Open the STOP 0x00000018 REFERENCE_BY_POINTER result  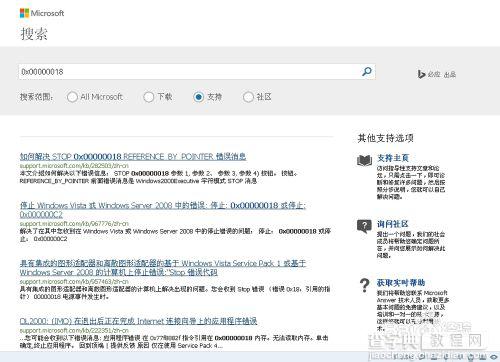(133, 156)
